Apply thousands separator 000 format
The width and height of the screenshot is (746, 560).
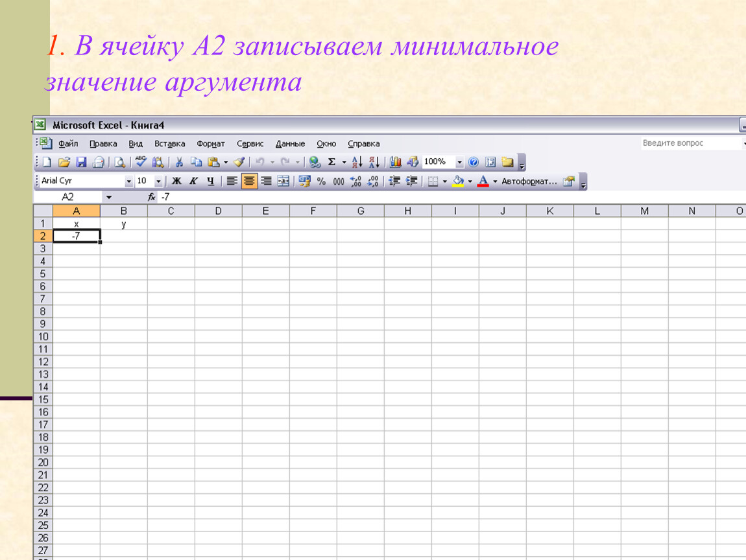pos(338,181)
